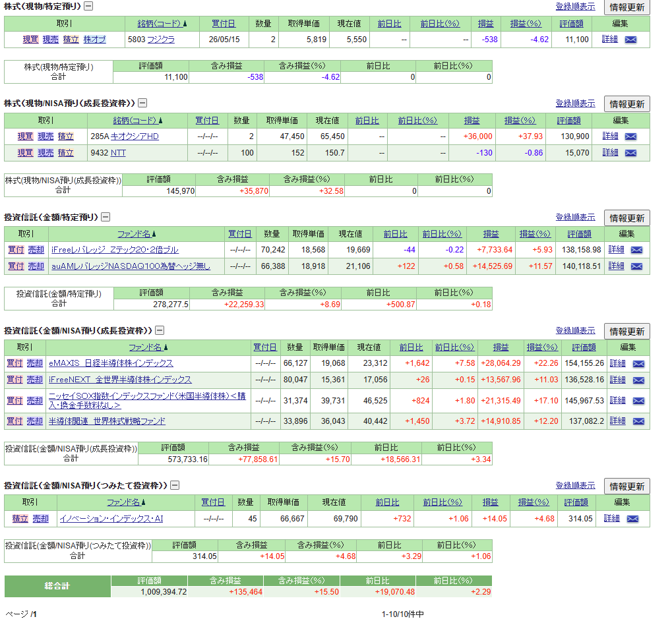Viewport: 672px width, 619px height.
Task: Open the キオクシアHD stock link
Action: click(x=135, y=136)
